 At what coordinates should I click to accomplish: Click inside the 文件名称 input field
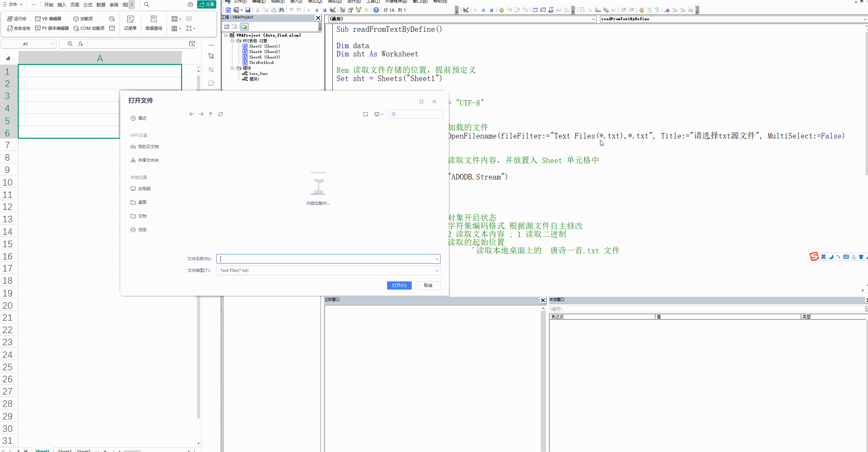(x=327, y=259)
